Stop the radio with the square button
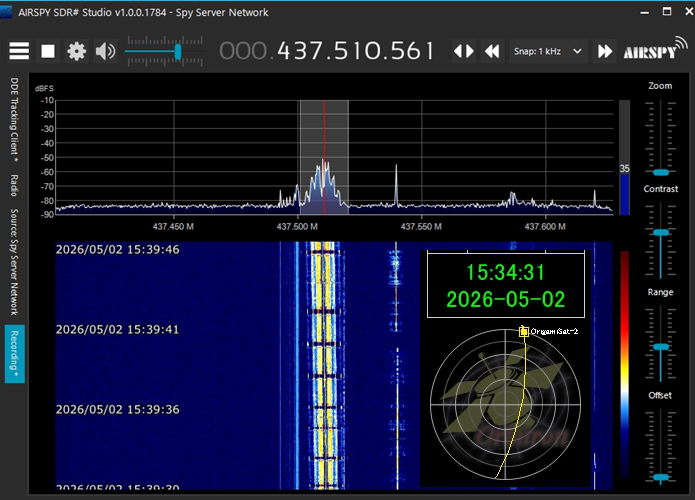The height and width of the screenshot is (500, 695). coord(48,51)
